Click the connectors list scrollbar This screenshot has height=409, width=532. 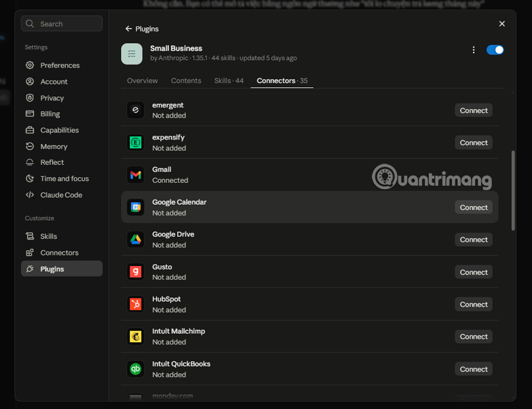coord(513,191)
